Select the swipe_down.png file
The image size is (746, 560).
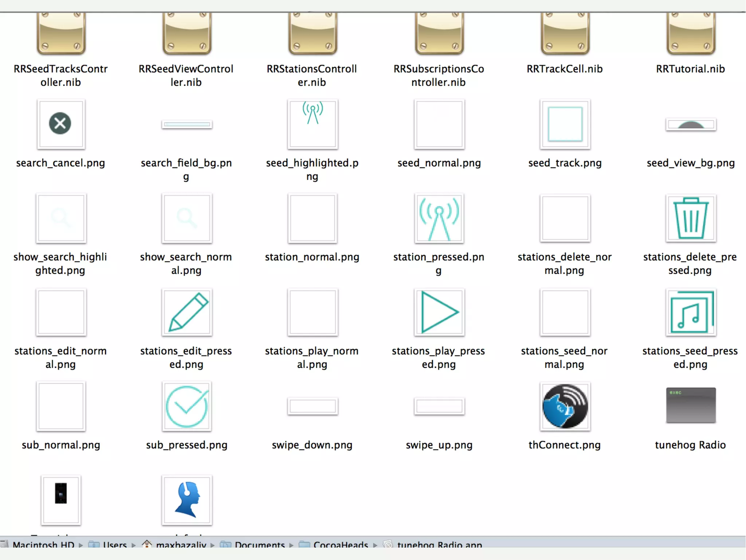312,407
